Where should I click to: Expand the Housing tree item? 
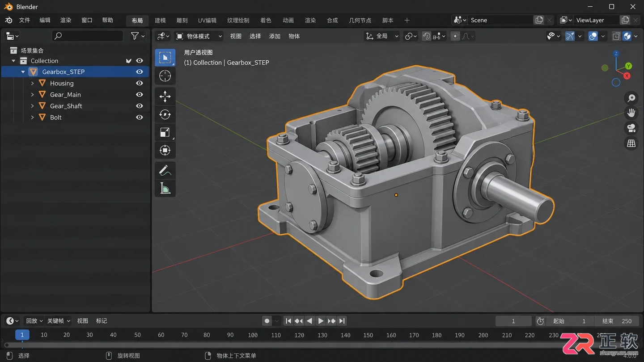pos(32,83)
